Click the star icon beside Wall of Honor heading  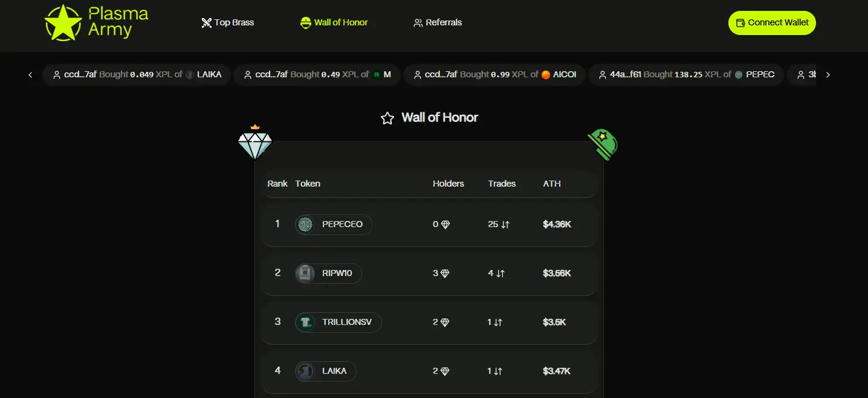point(387,118)
